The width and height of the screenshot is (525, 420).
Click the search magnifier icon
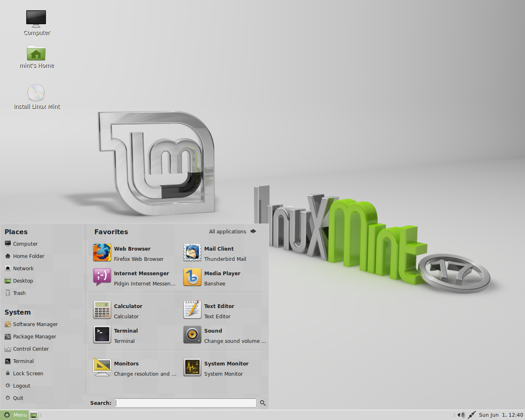263,403
